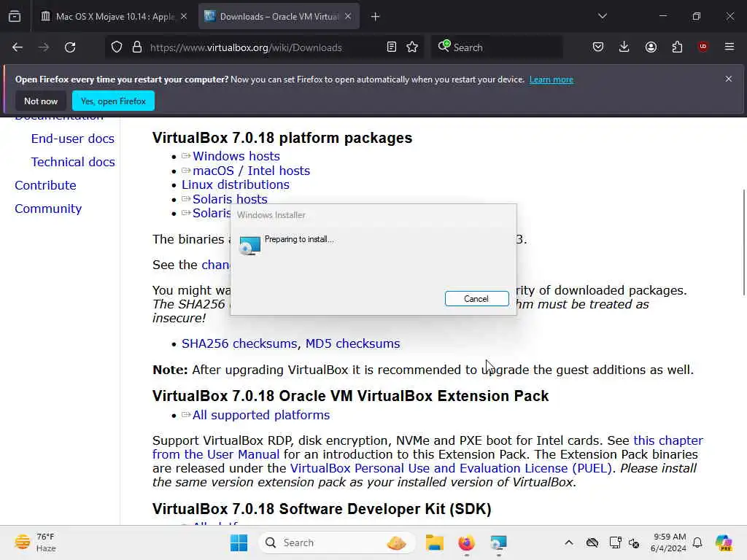Image resolution: width=747 pixels, height=560 pixels.
Task: Open weather widget 76°F Haze
Action: (36, 542)
